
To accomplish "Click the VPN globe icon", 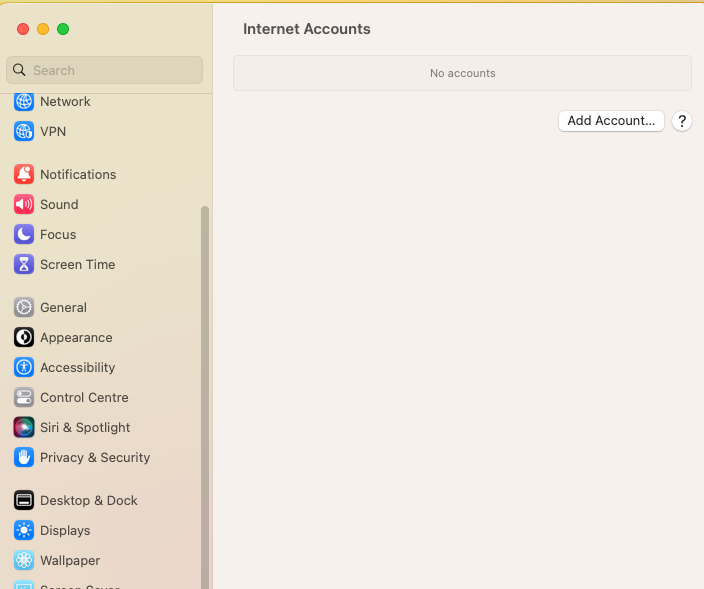I will click(x=24, y=132).
